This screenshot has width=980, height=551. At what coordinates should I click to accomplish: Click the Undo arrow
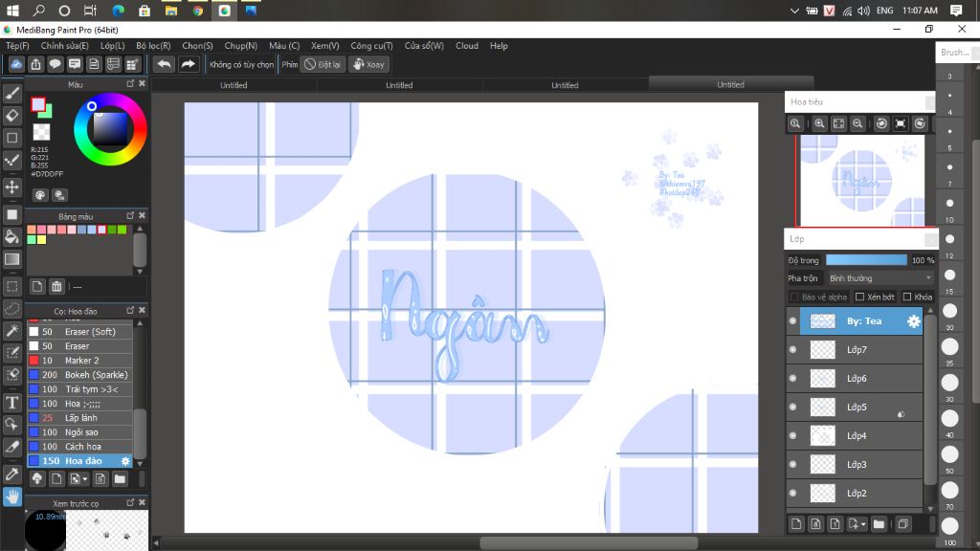tap(164, 64)
